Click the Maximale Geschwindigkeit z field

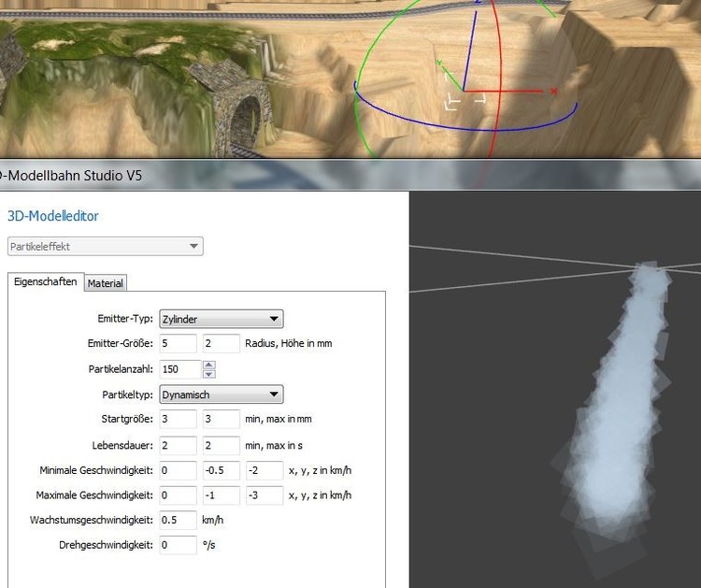tap(264, 495)
